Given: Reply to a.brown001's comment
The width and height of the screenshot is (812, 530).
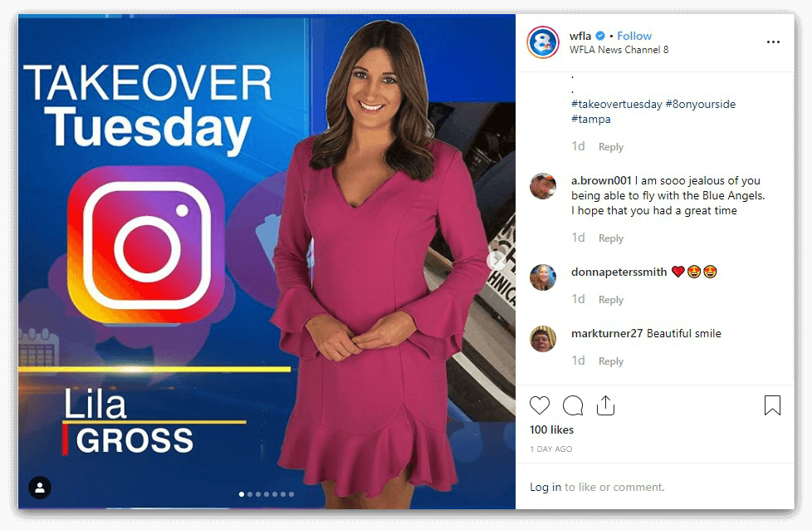Looking at the screenshot, I should (610, 238).
